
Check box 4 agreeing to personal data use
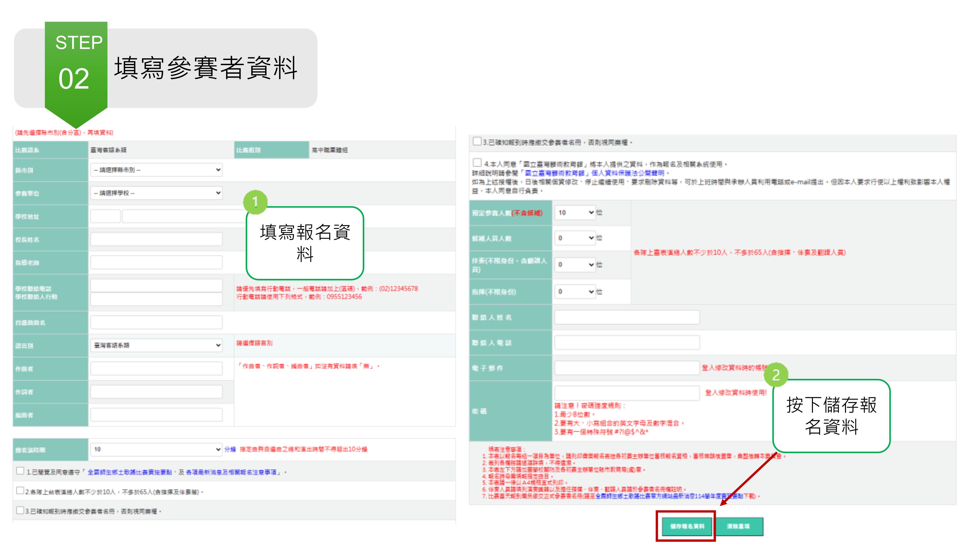477,163
